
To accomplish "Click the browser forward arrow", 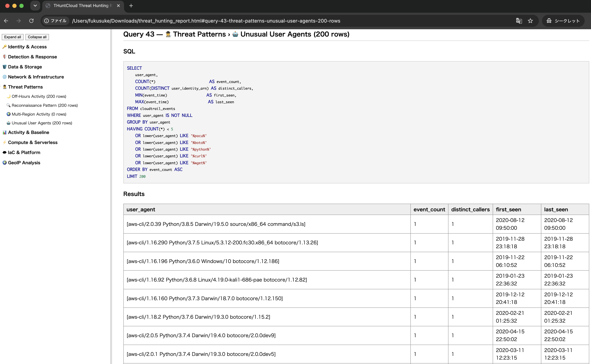I will [x=19, y=21].
